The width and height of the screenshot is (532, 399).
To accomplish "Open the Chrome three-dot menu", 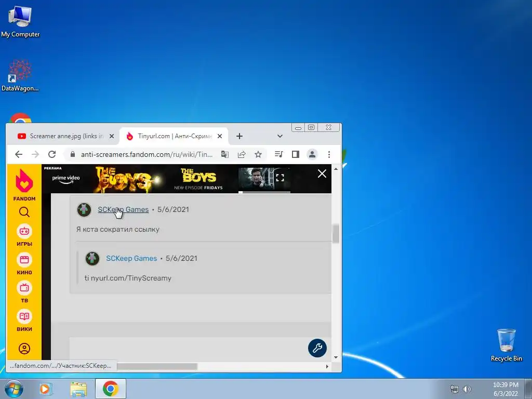I will tap(329, 154).
